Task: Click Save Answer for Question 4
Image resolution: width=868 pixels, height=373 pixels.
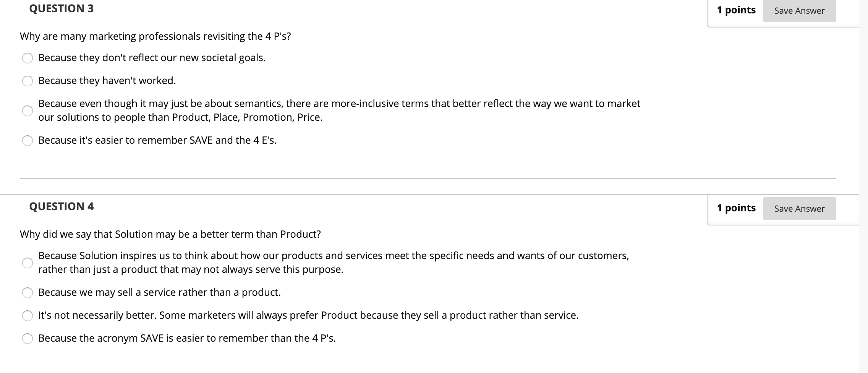Action: click(799, 209)
